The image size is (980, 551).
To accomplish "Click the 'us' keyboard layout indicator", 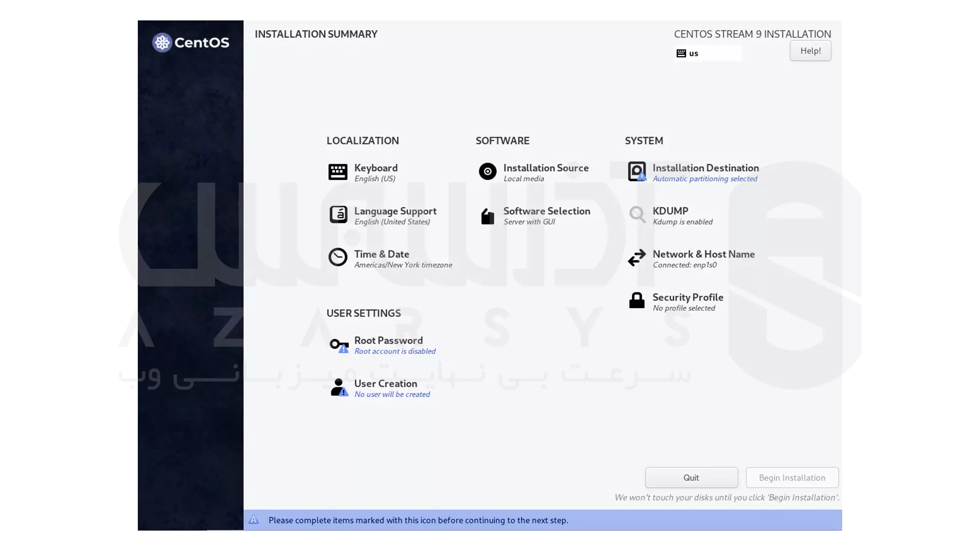I will point(707,53).
